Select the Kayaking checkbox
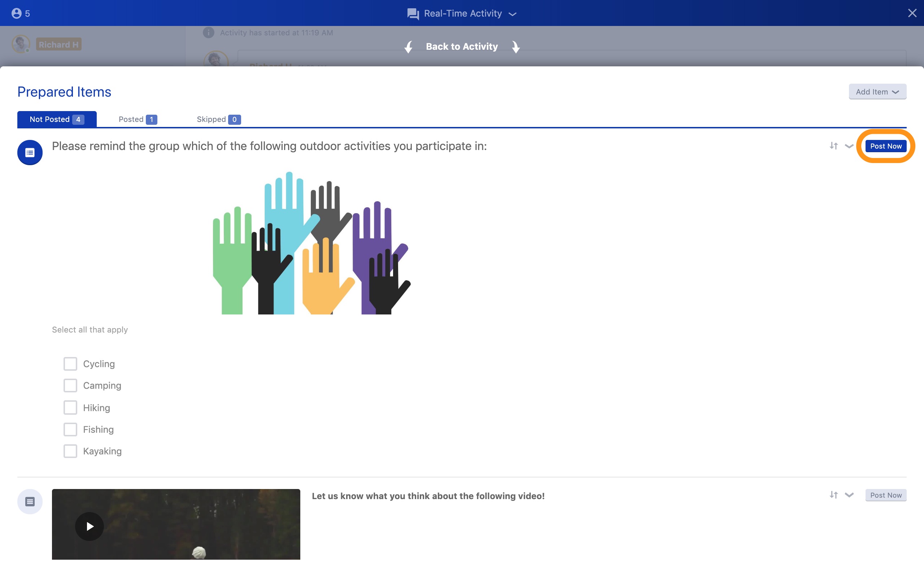924x577 pixels. click(70, 451)
